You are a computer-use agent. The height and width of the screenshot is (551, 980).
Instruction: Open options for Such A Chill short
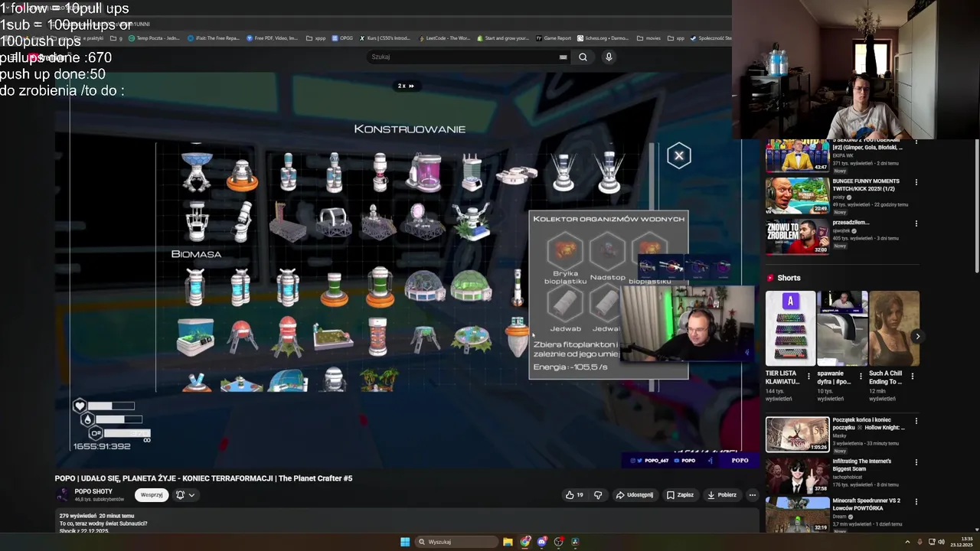click(912, 377)
